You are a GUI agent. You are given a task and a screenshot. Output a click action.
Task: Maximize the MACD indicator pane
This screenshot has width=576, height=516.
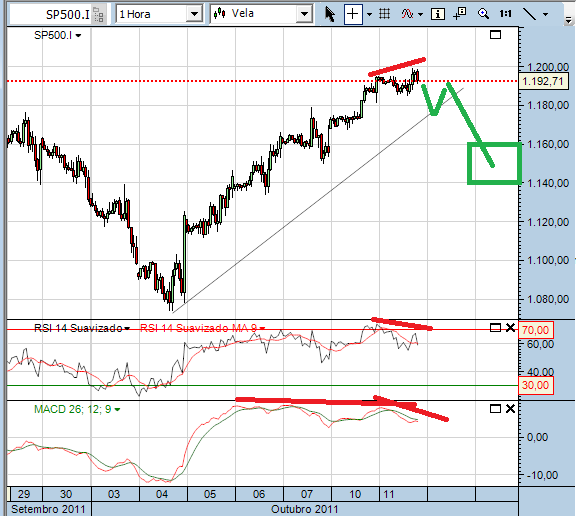496,408
